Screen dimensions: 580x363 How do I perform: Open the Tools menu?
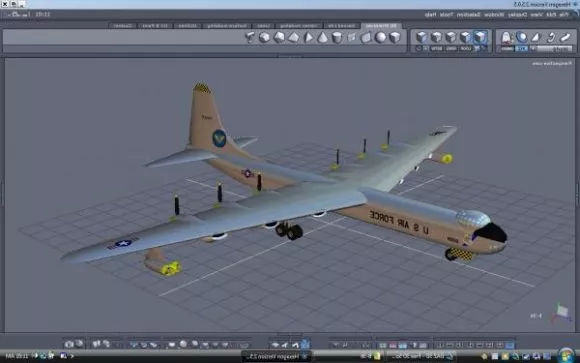coord(446,15)
